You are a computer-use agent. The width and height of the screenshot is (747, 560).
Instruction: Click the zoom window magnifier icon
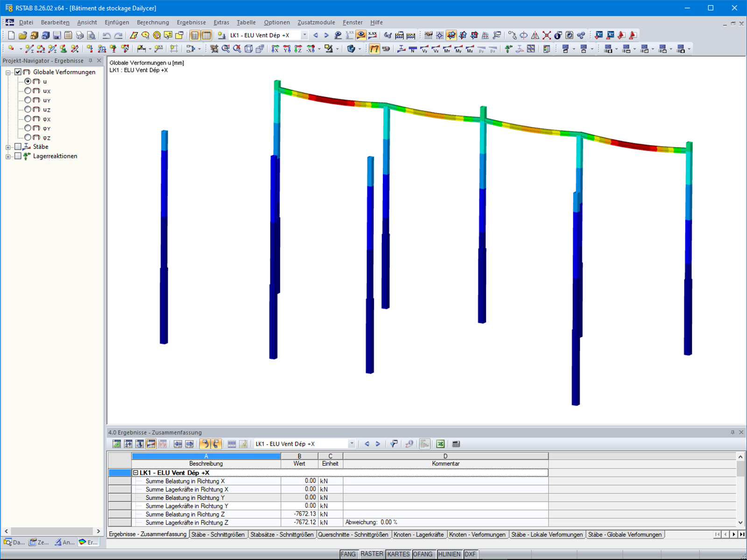(x=226, y=49)
